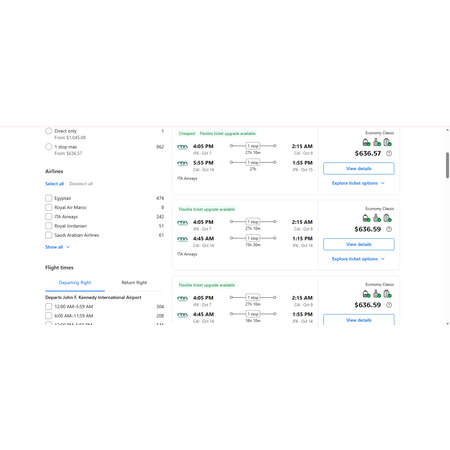Click the carry-on bag icon on the 16h 10m return card

pos(377,294)
